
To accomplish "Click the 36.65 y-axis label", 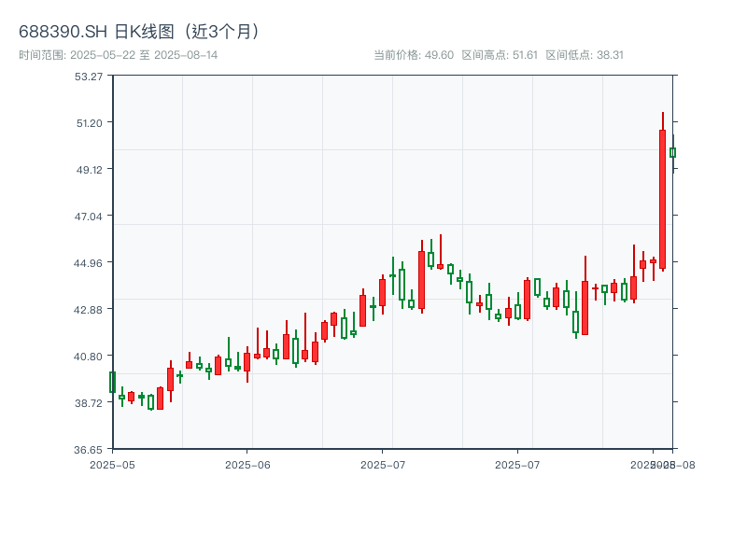I will [88, 450].
